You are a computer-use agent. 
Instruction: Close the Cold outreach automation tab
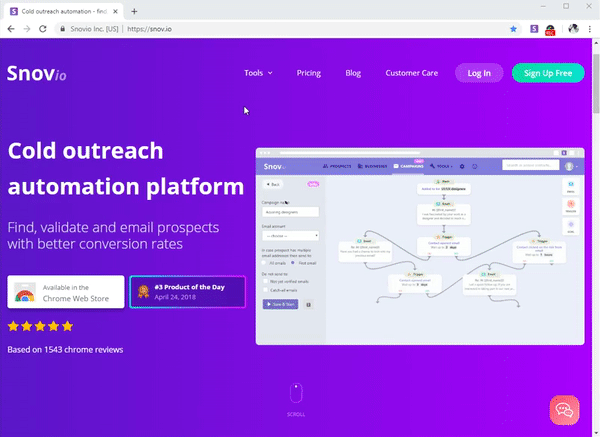tap(115, 11)
